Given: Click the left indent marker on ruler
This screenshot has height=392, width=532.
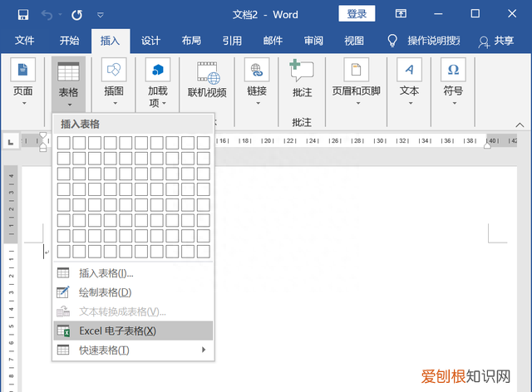Looking at the screenshot, I should (x=43, y=148).
